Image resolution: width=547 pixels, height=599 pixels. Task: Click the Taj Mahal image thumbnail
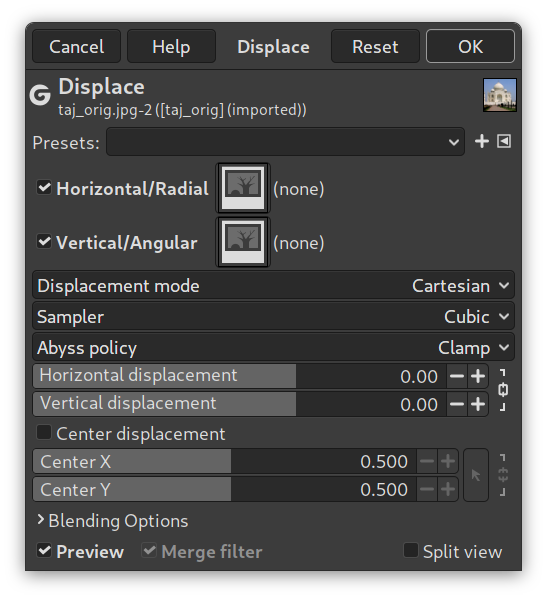click(500, 95)
